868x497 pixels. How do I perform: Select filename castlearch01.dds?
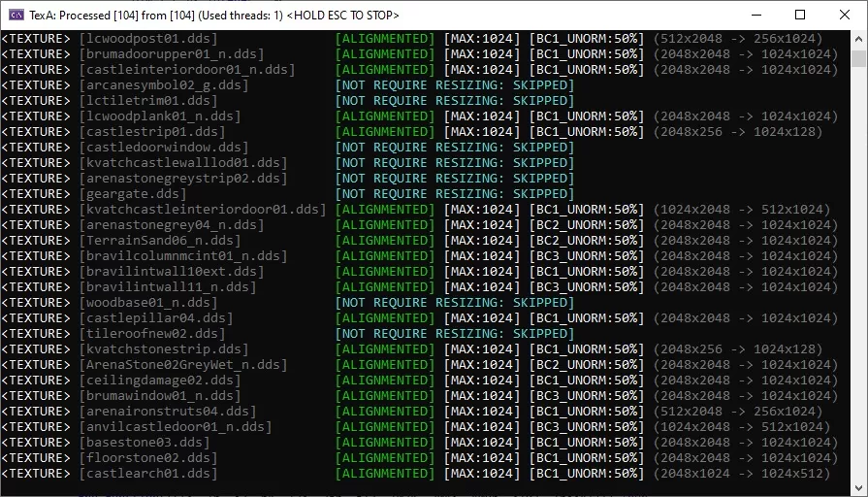coord(148,473)
